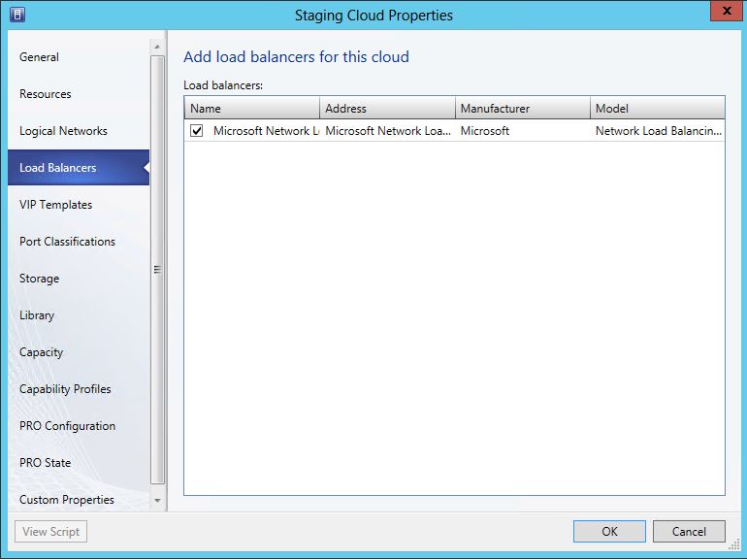Screen dimensions: 747x560
Task: View the Capacity page
Action: pyautogui.click(x=42, y=352)
